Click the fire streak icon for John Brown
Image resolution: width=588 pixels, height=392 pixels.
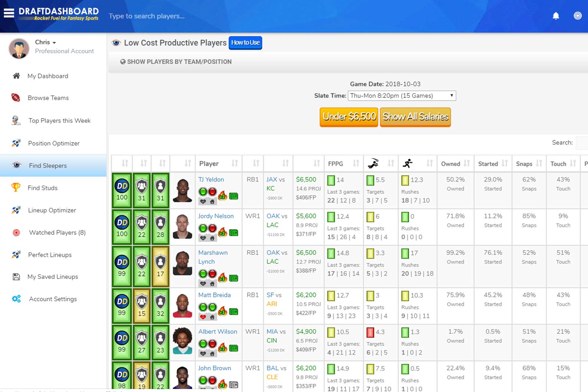click(x=222, y=384)
